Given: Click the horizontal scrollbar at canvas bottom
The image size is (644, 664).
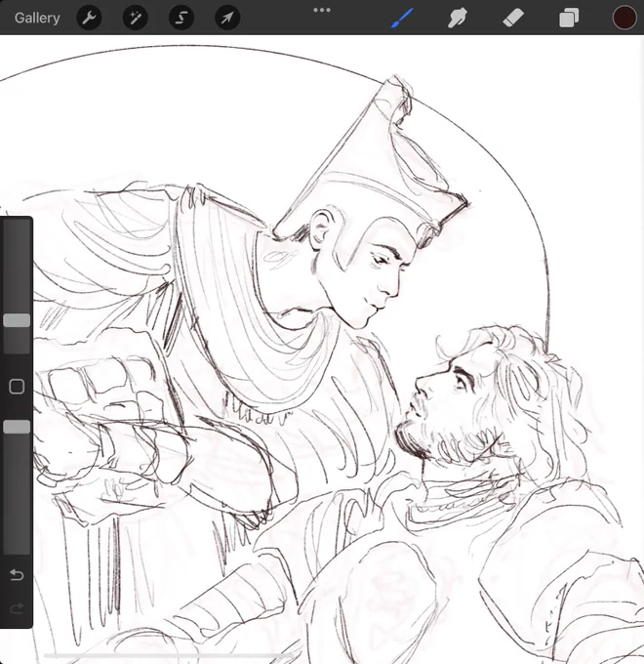Looking at the screenshot, I should click(169, 655).
